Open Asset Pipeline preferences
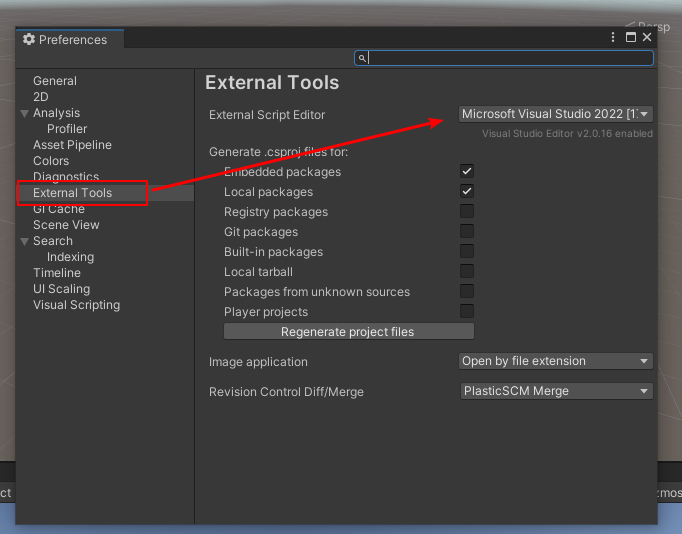 (72, 145)
